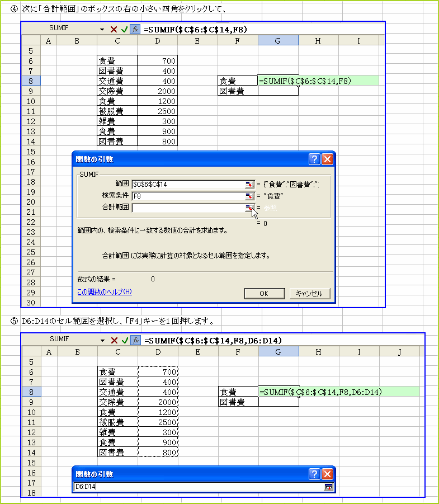The height and width of the screenshot is (504, 439).
Task: Click cell C8 交通費 in lower sheet
Action: point(117,392)
